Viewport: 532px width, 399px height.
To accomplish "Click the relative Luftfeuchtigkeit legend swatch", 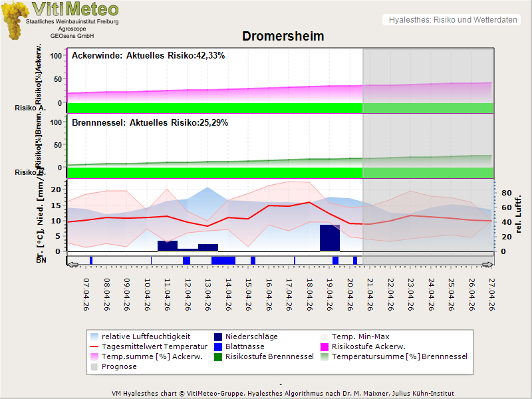I will 94,337.
